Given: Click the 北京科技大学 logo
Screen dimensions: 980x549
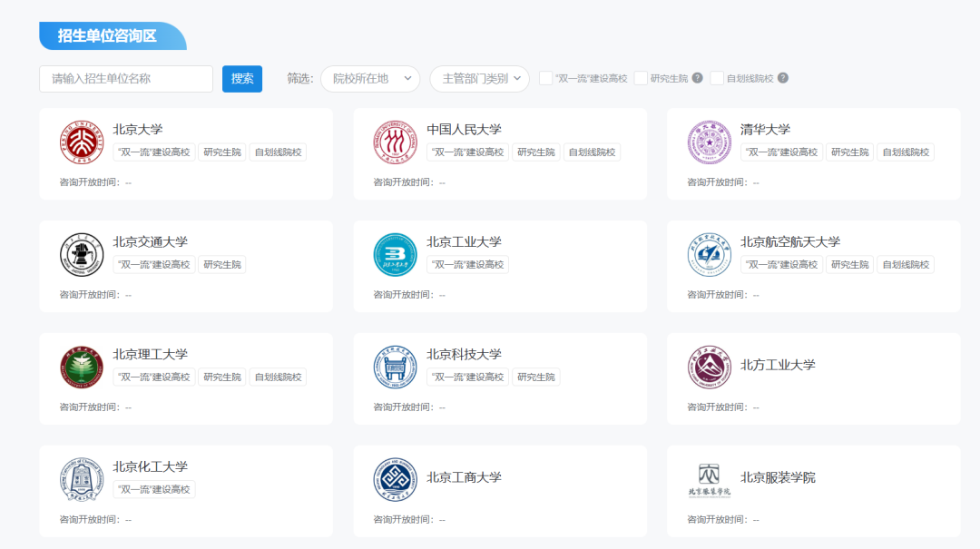Looking at the screenshot, I should [x=395, y=367].
